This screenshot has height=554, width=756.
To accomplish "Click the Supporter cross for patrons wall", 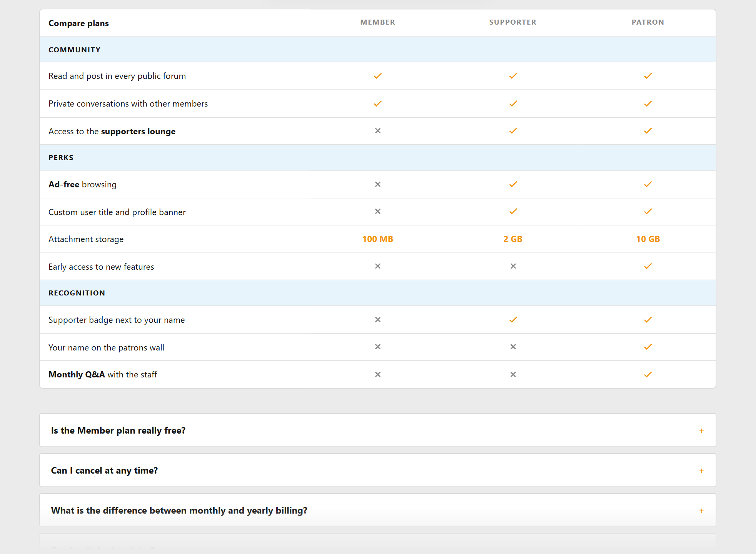I will (x=513, y=347).
